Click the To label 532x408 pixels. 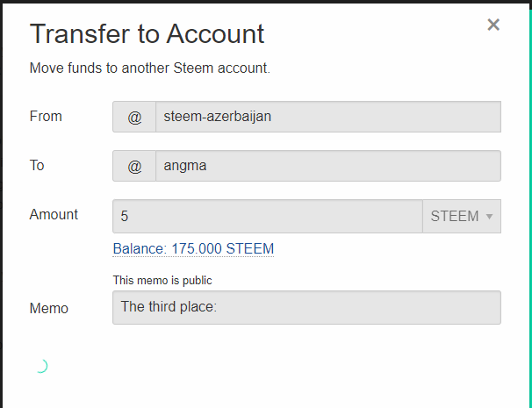point(37,165)
